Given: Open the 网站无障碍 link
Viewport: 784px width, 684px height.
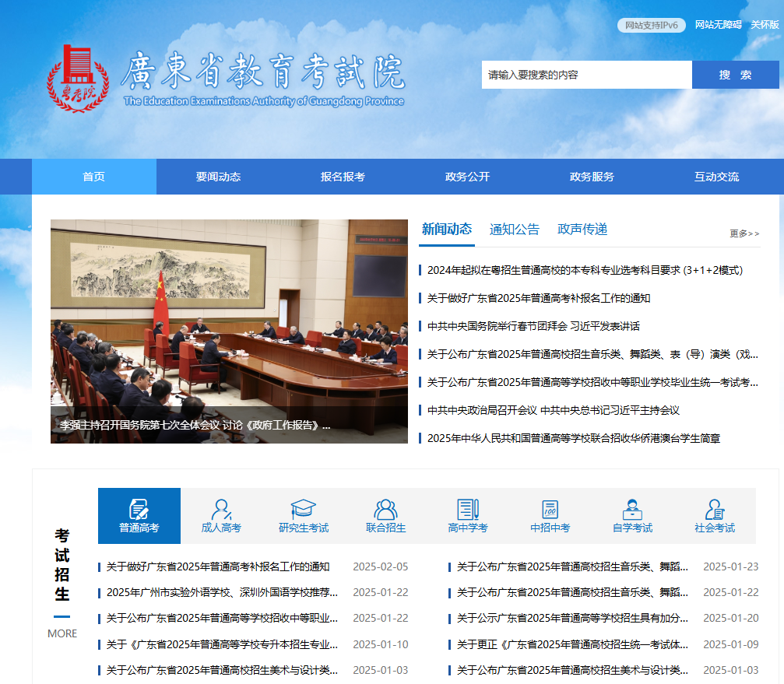Looking at the screenshot, I should 718,24.
